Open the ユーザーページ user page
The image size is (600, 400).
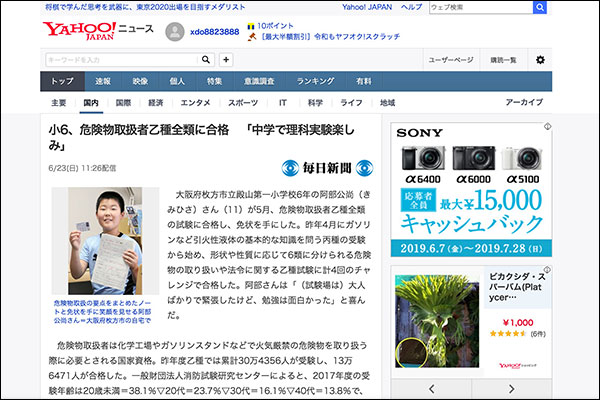tap(451, 60)
